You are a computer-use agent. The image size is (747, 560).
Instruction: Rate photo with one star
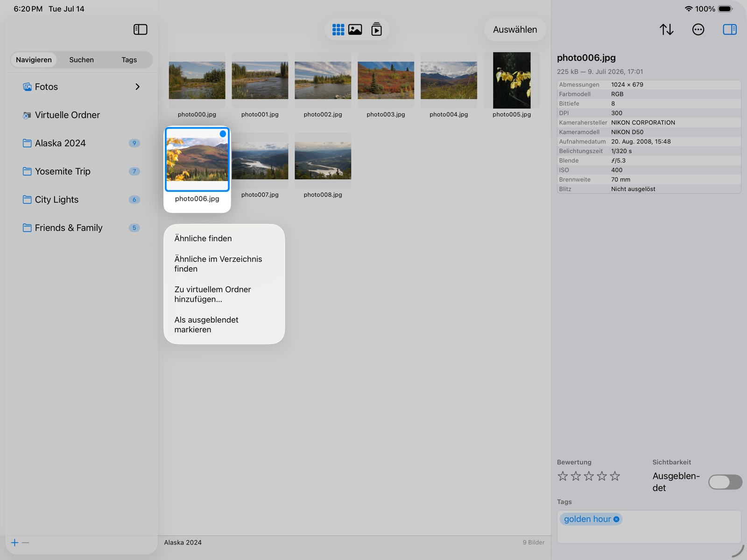[563, 476]
